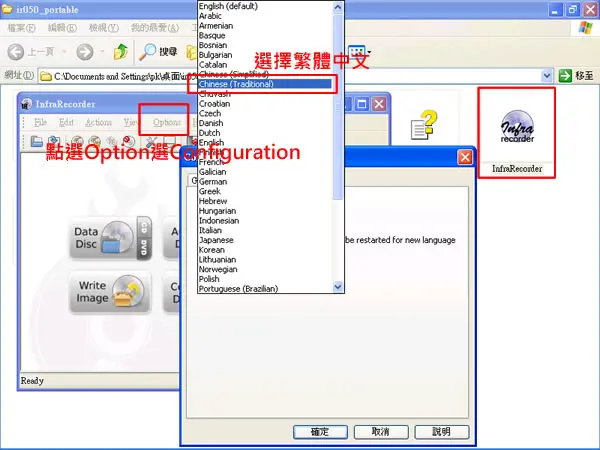The height and width of the screenshot is (450, 600).
Task: Click the Explorer views icon
Action: [357, 51]
